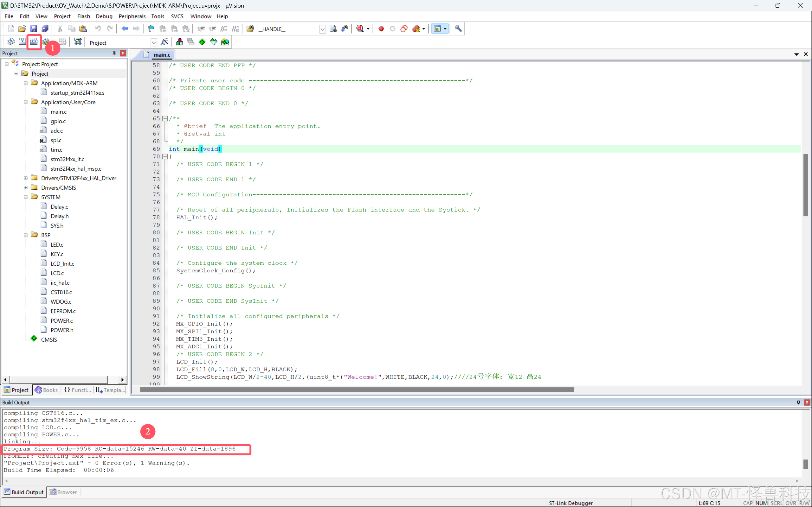Open Options for Target magic wand icon
The width and height of the screenshot is (812, 507).
(x=164, y=42)
